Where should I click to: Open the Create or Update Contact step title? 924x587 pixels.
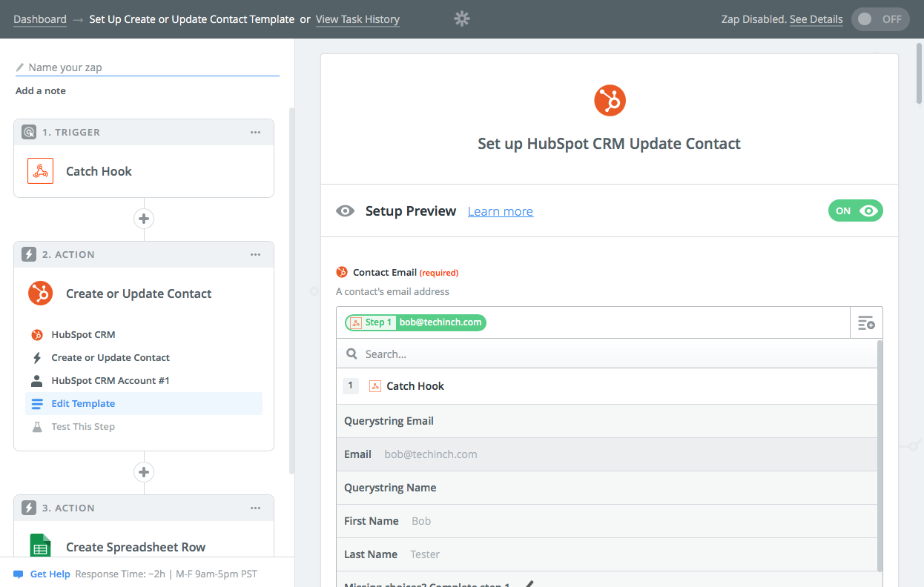point(139,293)
